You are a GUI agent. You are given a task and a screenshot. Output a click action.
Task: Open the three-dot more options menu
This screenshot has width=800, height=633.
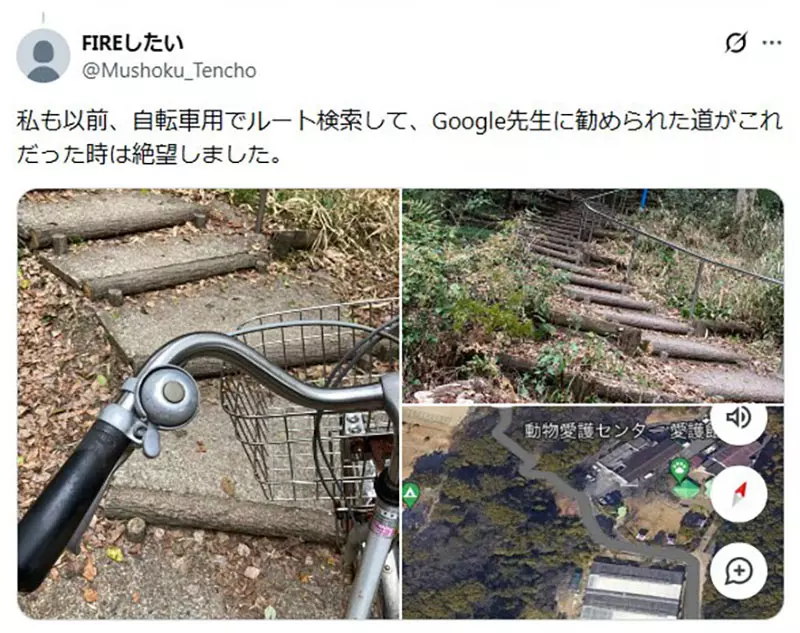pos(771,43)
